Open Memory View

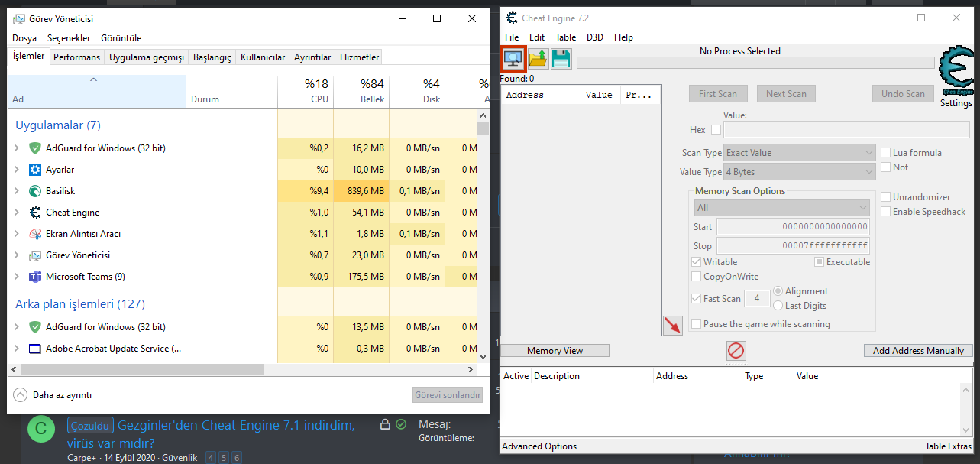click(x=555, y=351)
